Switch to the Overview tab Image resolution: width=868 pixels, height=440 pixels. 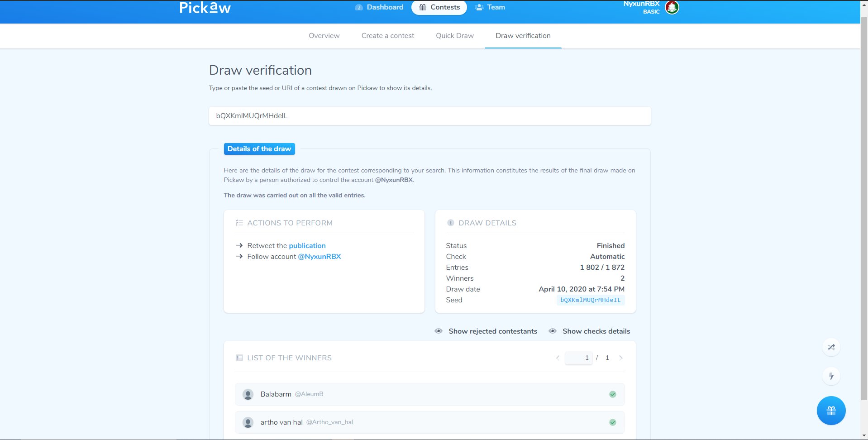[324, 36]
